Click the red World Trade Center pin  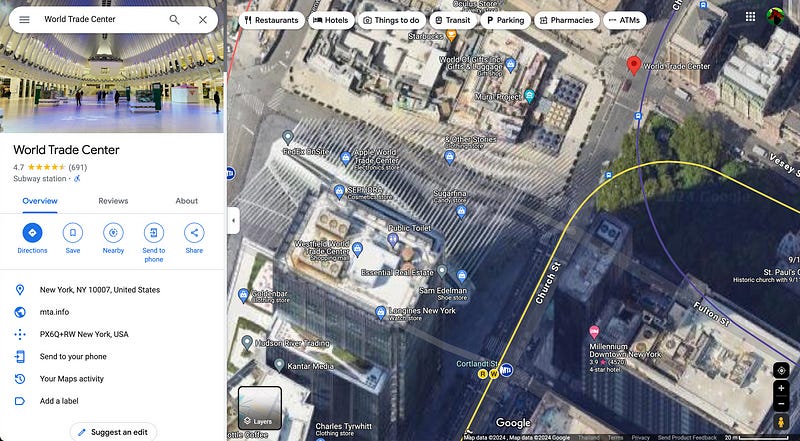634,66
